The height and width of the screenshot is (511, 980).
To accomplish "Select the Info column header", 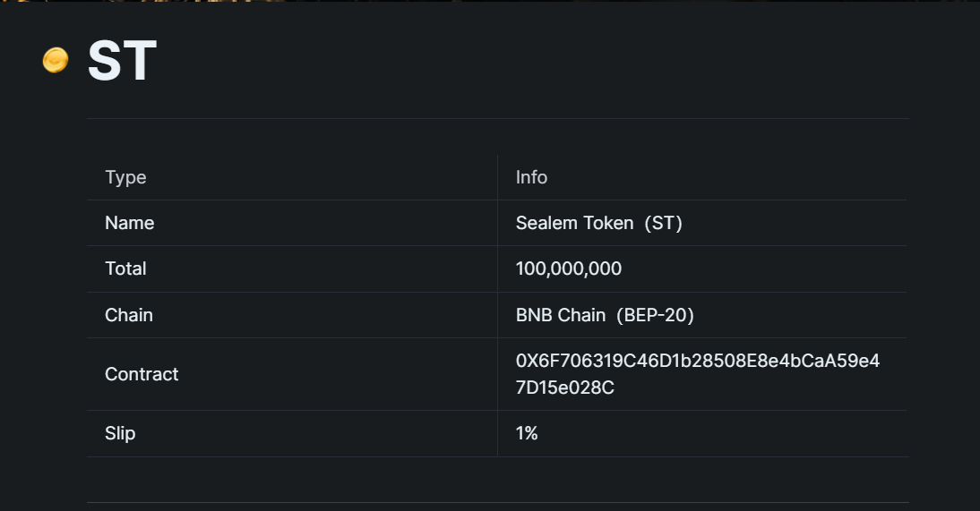I will pos(531,177).
